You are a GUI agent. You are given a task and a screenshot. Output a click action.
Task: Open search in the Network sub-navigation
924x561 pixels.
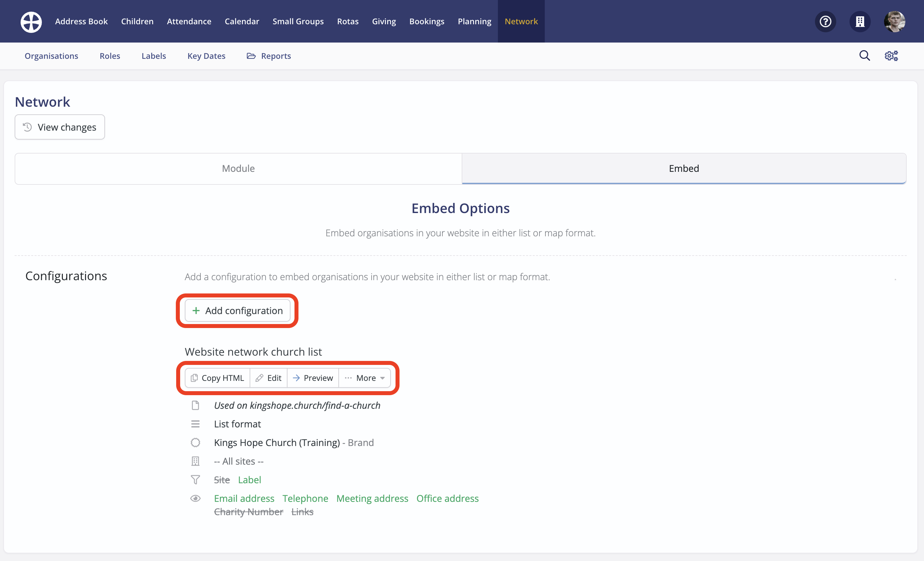click(x=865, y=56)
